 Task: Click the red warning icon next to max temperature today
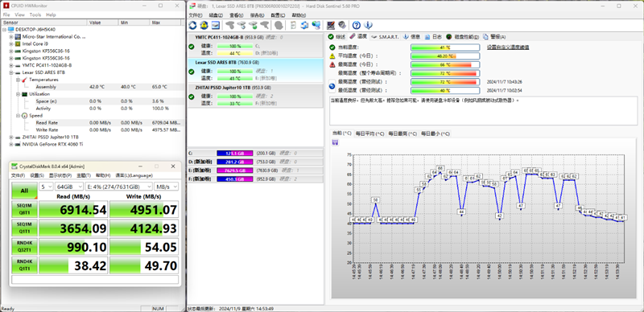(x=332, y=64)
